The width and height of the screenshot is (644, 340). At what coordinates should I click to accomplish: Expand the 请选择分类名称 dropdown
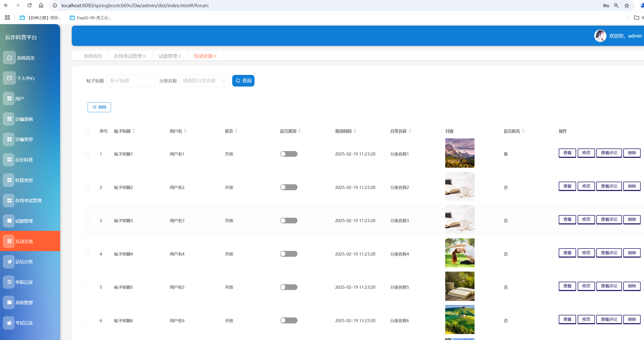pyautogui.click(x=204, y=81)
